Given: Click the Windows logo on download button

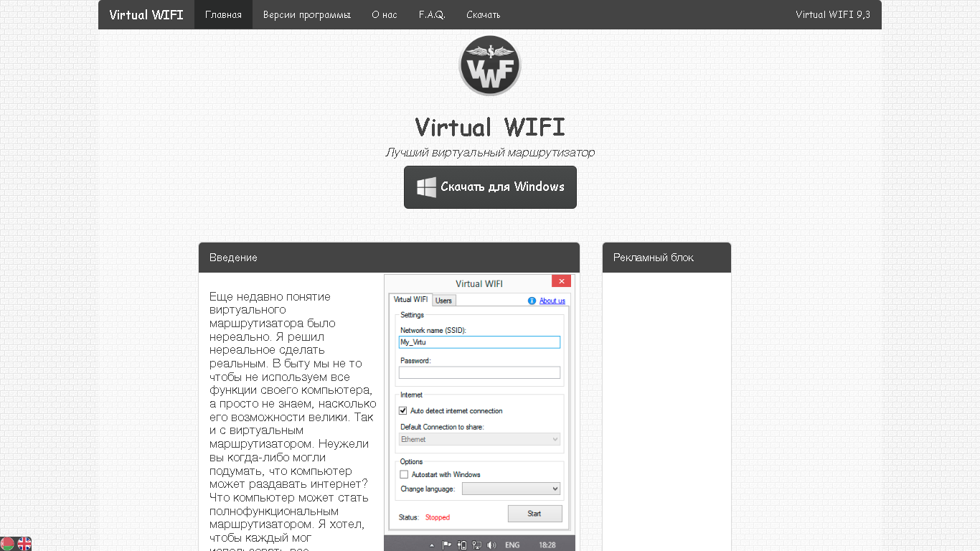Looking at the screenshot, I should pyautogui.click(x=427, y=187).
